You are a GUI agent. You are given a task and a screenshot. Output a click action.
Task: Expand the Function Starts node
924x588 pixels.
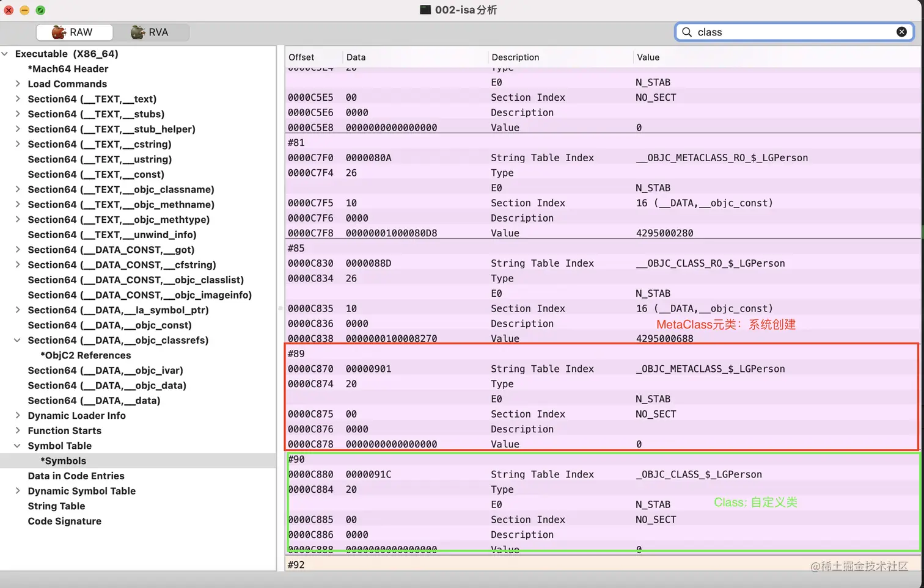(x=18, y=430)
